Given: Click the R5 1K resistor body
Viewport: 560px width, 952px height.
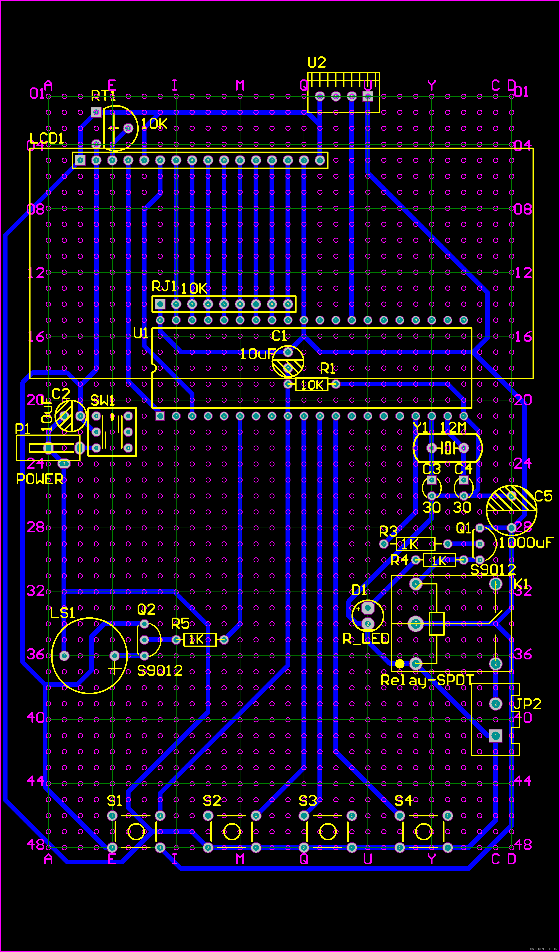Looking at the screenshot, I should coord(200,640).
